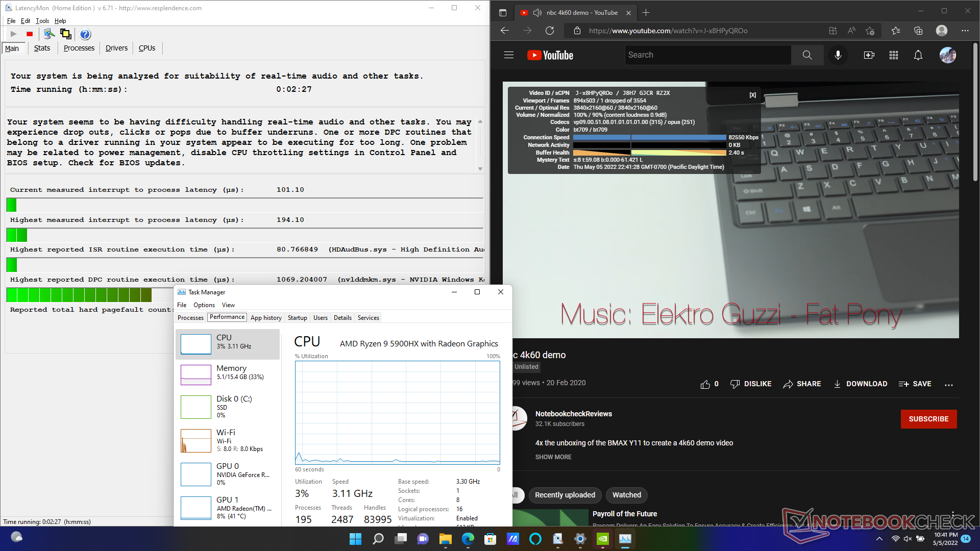Open the YouTube hamburger guide menu
The width and height of the screenshot is (980, 551).
(x=509, y=55)
